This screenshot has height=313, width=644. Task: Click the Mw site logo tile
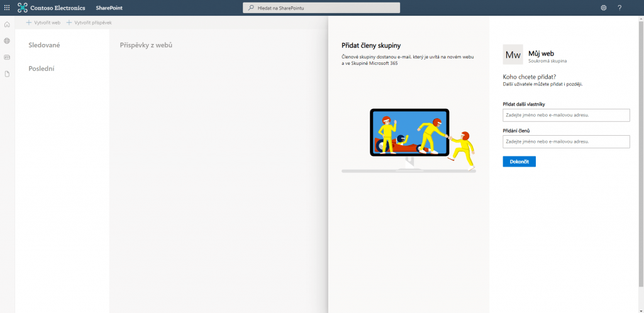[513, 55]
